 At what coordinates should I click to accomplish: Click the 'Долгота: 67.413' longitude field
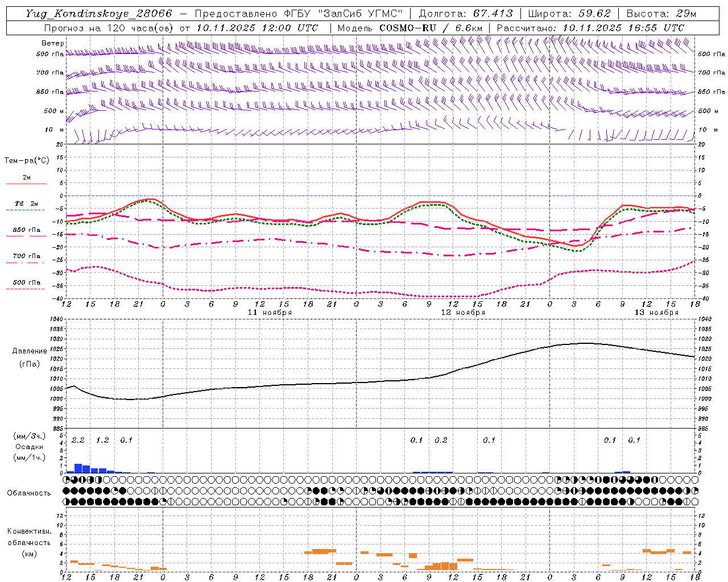(466, 14)
